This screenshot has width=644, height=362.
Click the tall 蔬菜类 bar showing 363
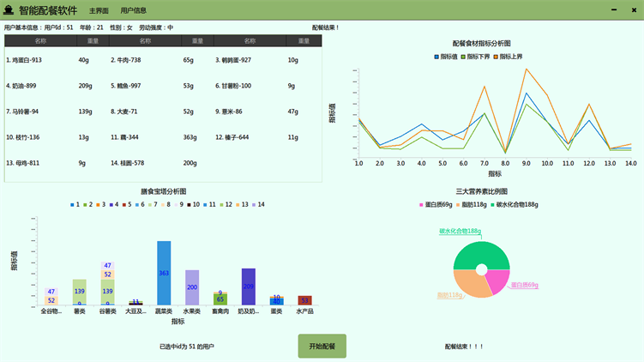[x=164, y=273]
